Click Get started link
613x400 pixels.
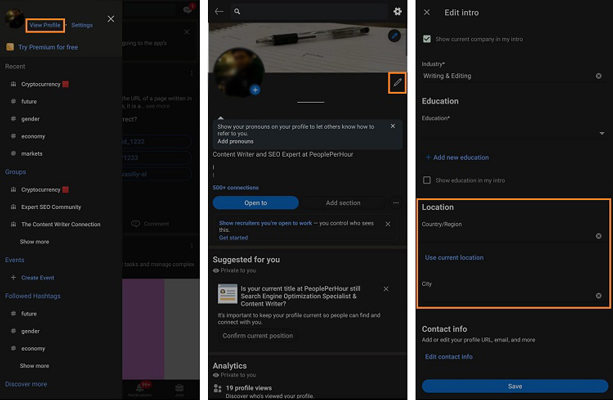(x=233, y=237)
